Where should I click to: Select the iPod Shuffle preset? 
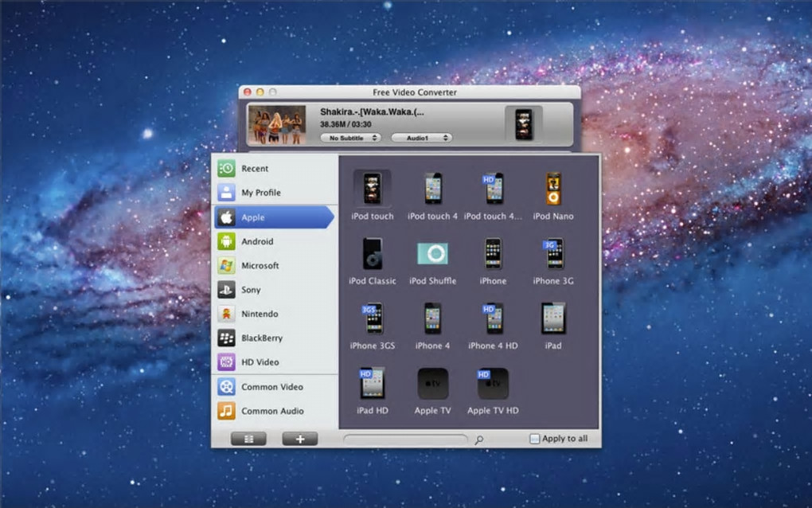[x=432, y=254]
